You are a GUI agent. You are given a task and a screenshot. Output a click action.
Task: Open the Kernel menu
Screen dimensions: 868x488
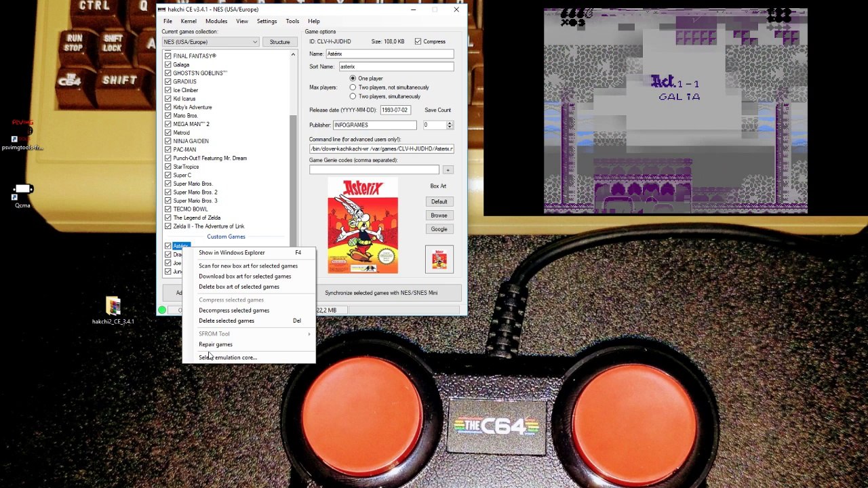pos(189,21)
